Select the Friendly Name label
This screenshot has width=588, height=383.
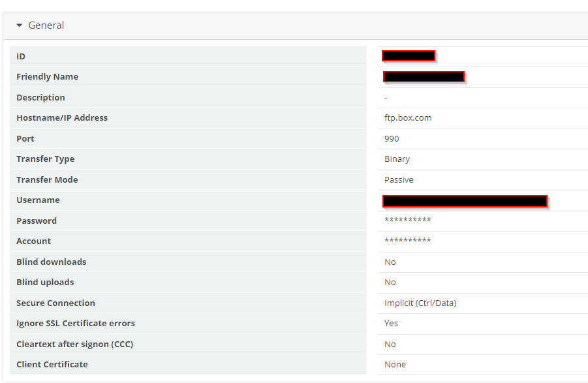(47, 76)
